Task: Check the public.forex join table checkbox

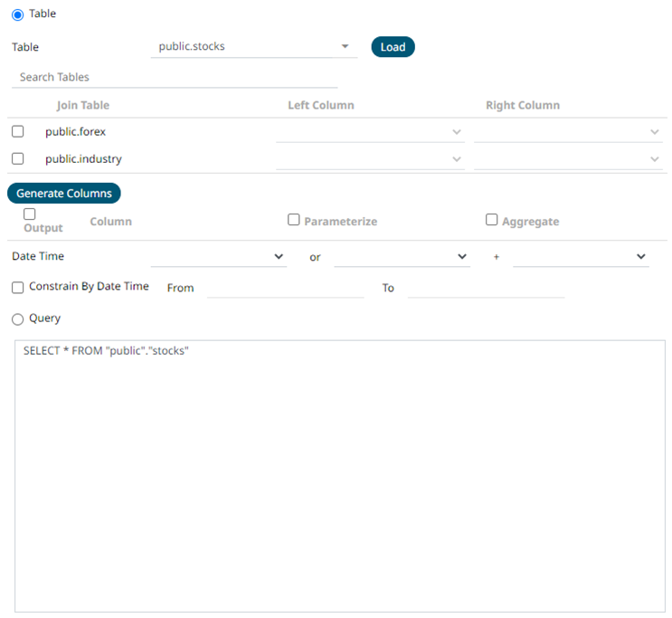Action: [x=18, y=131]
